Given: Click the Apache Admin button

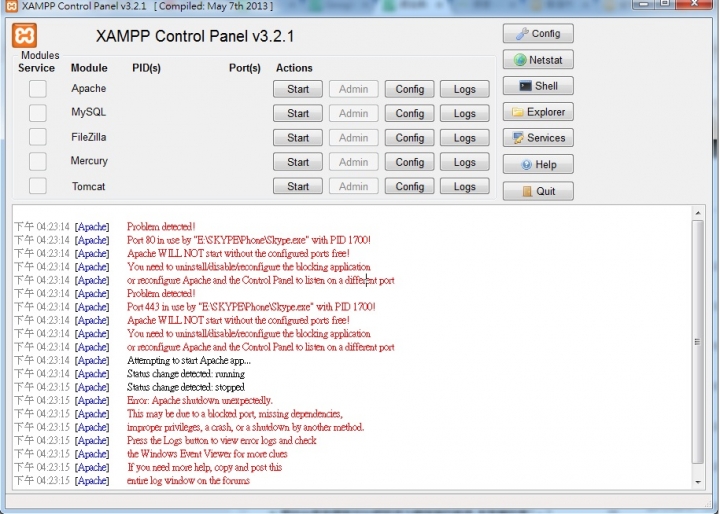Looking at the screenshot, I should tap(354, 89).
